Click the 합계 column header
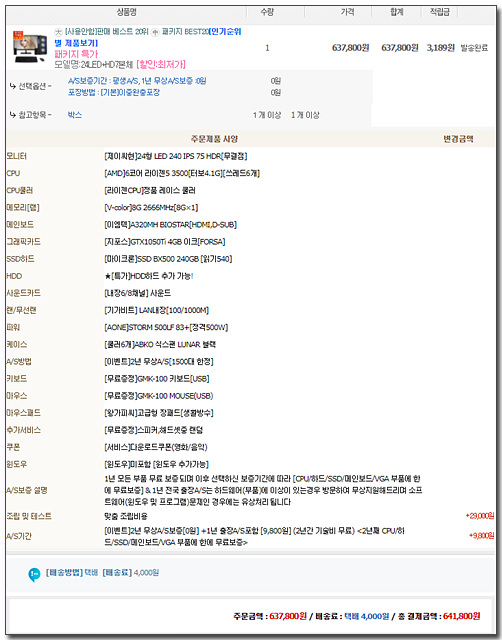 [x=397, y=12]
